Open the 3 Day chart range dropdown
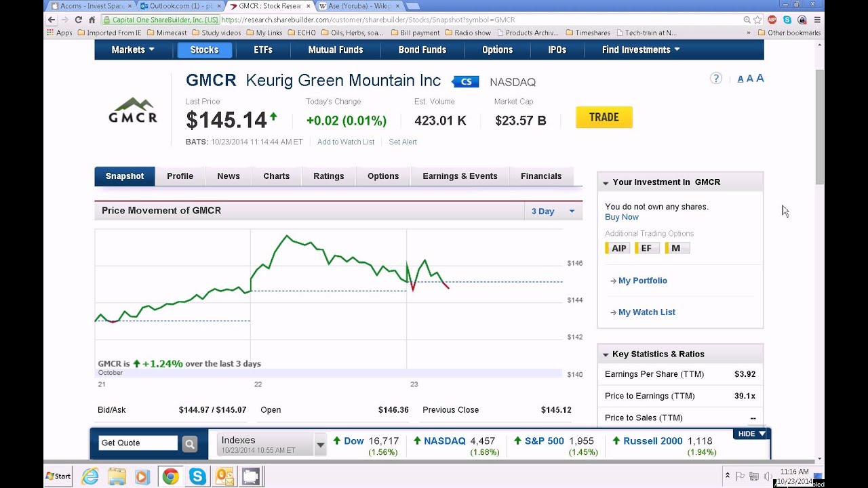This screenshot has height=488, width=868. tap(553, 211)
